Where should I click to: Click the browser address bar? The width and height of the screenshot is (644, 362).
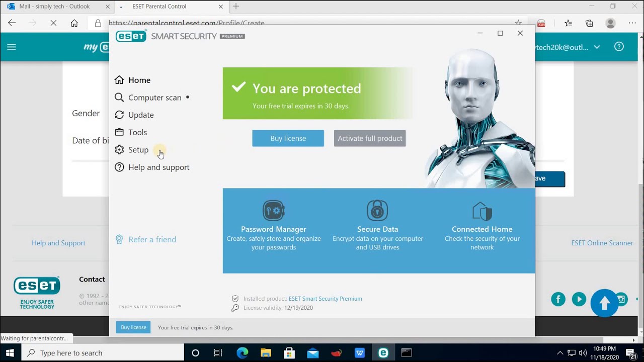[307, 23]
